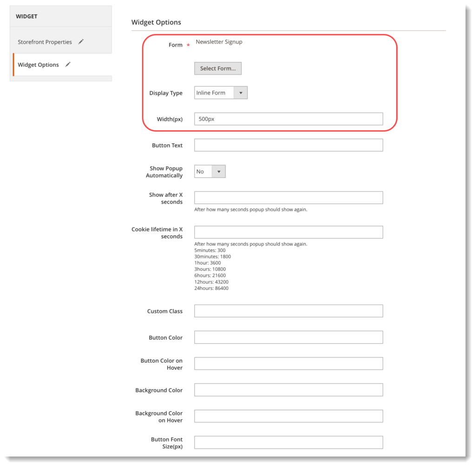Click the Background Color on Hover field

point(288,416)
